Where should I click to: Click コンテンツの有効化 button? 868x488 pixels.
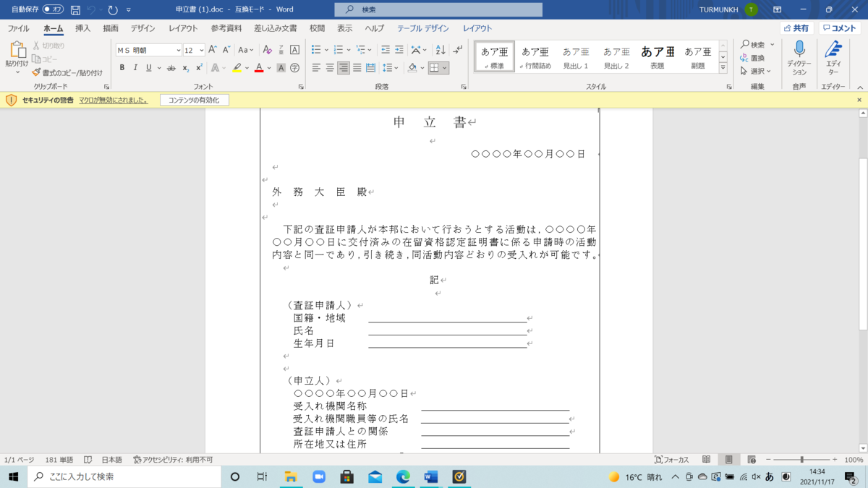195,100
